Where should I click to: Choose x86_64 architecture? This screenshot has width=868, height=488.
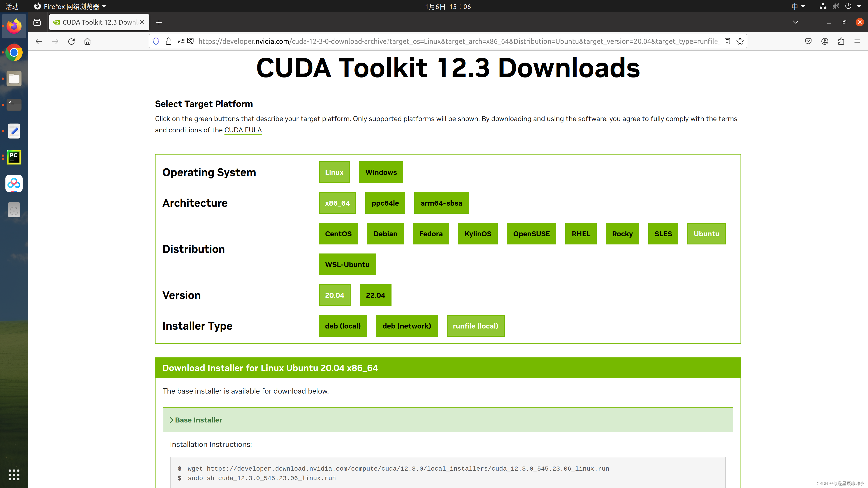point(337,203)
